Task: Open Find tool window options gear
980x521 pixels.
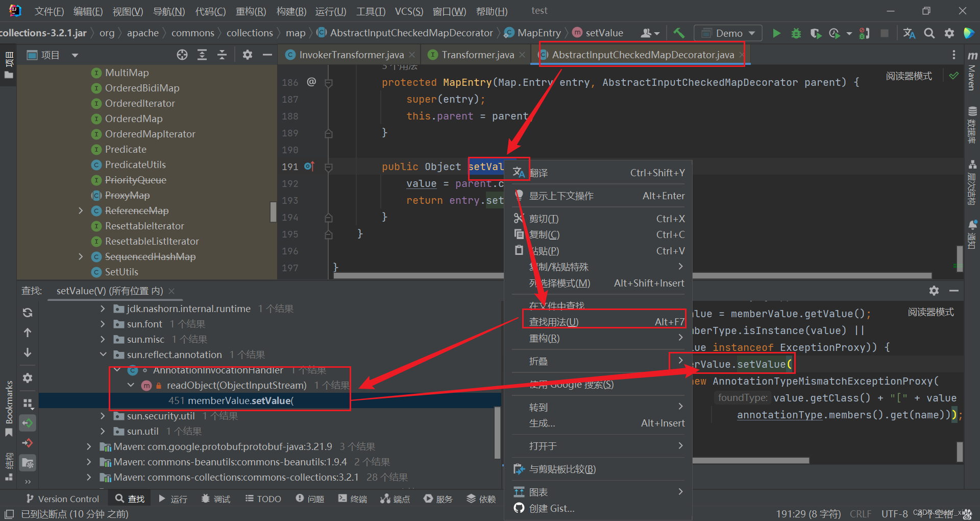Action: 934,291
